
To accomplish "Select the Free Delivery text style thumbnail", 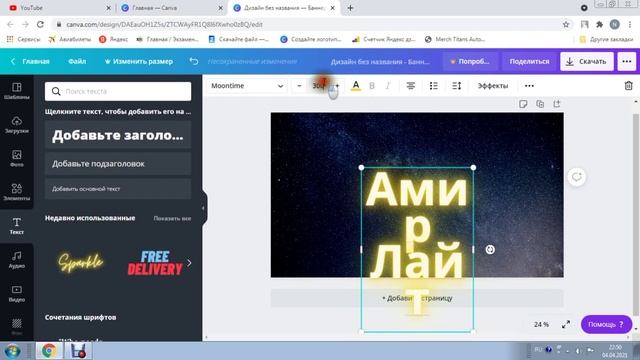I will tap(155, 262).
